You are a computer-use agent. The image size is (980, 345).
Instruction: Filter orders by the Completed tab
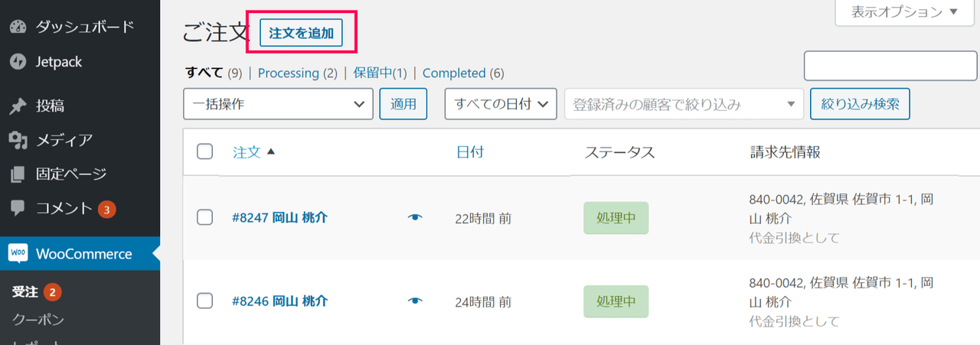(x=454, y=73)
